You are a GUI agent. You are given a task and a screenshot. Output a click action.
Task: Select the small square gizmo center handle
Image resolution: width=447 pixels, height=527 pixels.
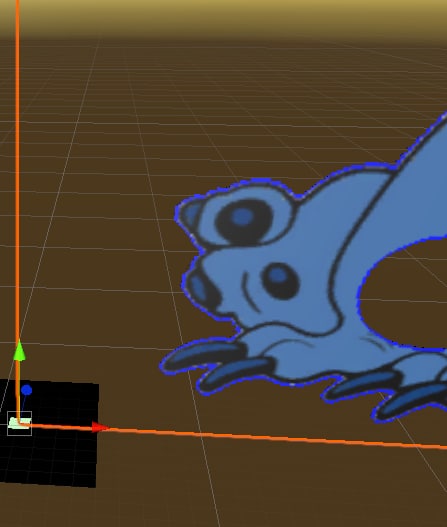[19, 423]
